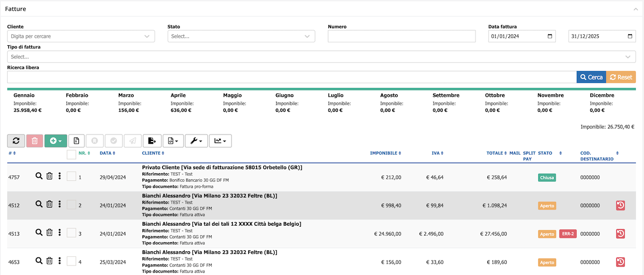The image size is (644, 275).
Task: Click the document file toolbar icon
Action: (76, 141)
